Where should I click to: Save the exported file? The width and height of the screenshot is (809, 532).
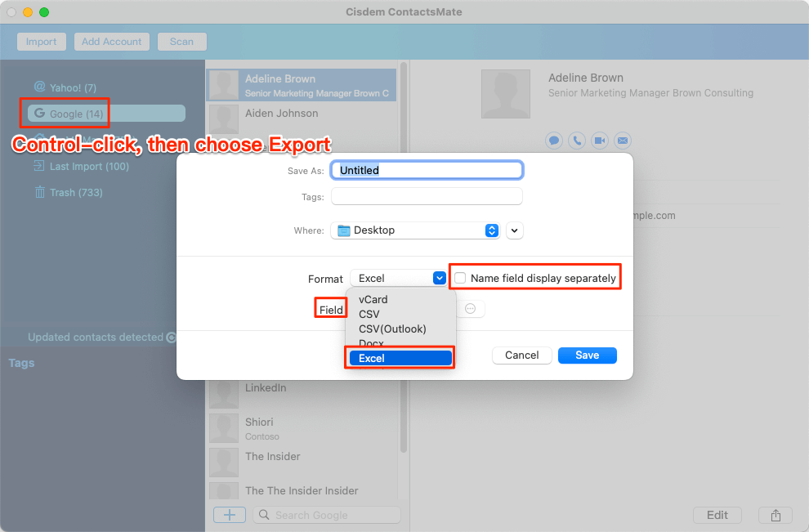pyautogui.click(x=588, y=355)
